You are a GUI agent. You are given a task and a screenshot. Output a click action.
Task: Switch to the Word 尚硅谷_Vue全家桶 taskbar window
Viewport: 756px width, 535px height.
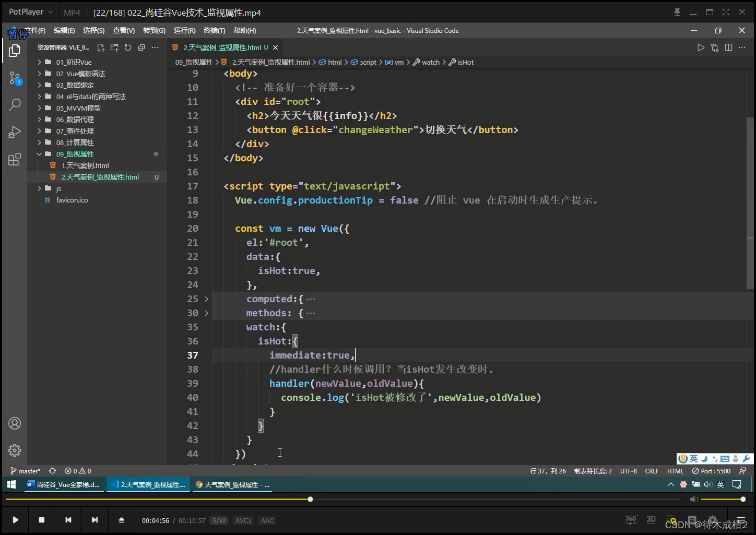[x=64, y=484]
